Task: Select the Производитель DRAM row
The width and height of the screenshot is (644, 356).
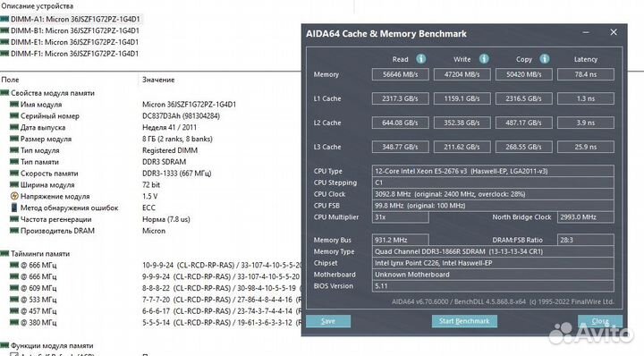Action: pyautogui.click(x=150, y=231)
